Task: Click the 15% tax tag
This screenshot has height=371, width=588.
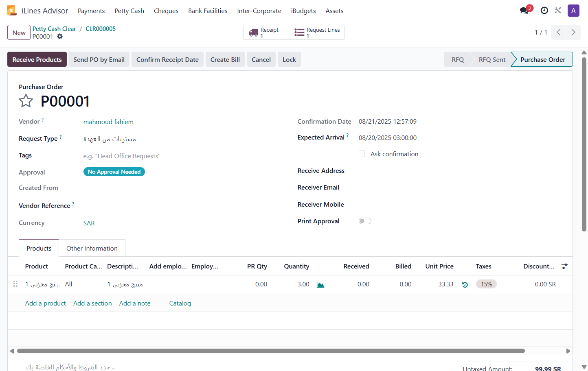Action: pos(486,284)
